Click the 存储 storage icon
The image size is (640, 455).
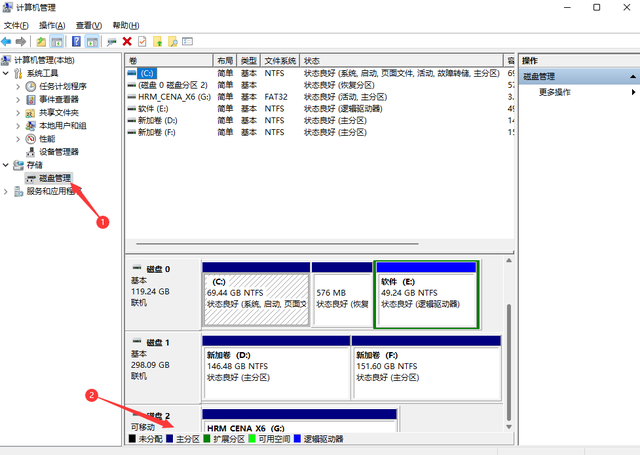click(x=18, y=165)
